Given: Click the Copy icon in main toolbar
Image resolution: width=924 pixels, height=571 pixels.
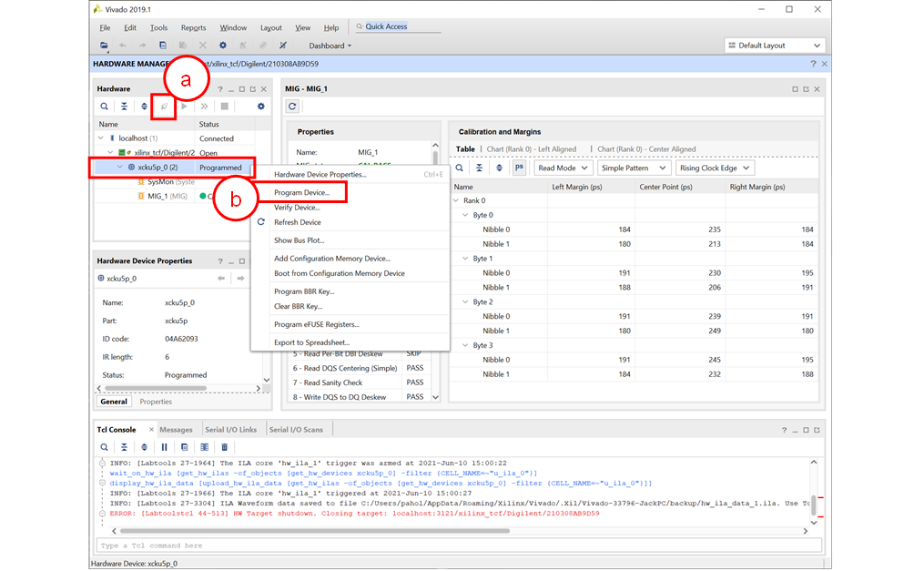Looking at the screenshot, I should [x=163, y=46].
